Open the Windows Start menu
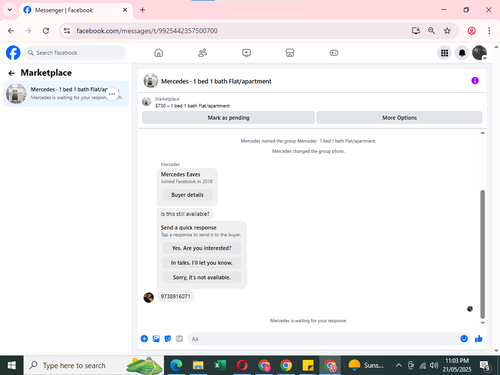This screenshot has width=500, height=375. point(12,365)
